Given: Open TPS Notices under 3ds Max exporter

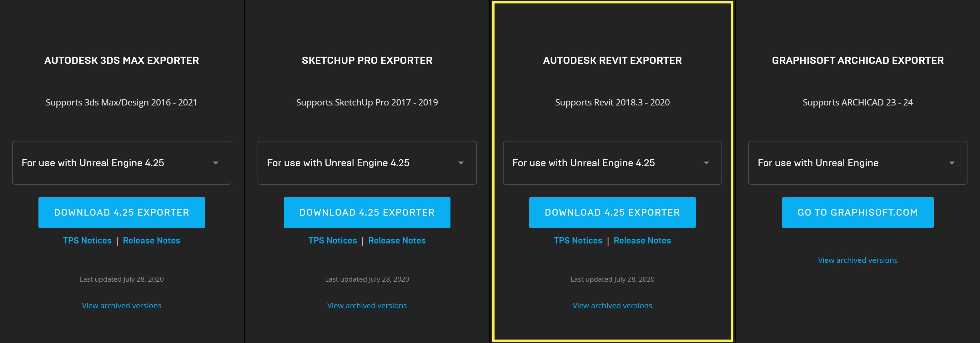Looking at the screenshot, I should pos(87,241).
